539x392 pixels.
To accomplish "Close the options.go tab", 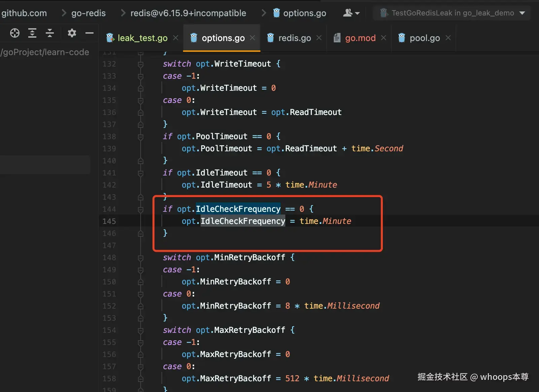I will tap(252, 38).
